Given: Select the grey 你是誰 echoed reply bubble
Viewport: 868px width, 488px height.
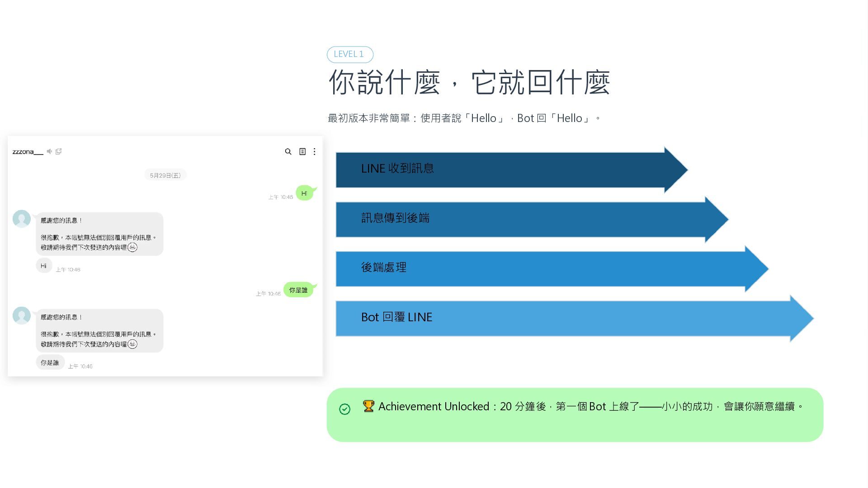Looking at the screenshot, I should point(50,362).
